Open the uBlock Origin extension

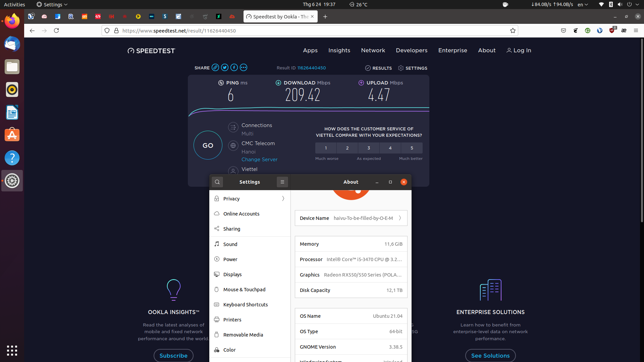click(612, 31)
